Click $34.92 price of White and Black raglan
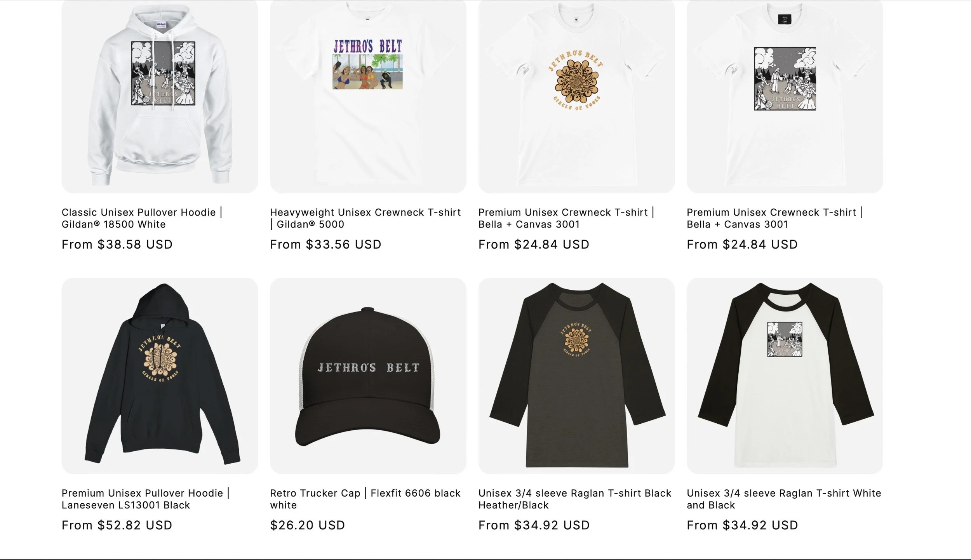This screenshot has width=971, height=560. click(742, 525)
